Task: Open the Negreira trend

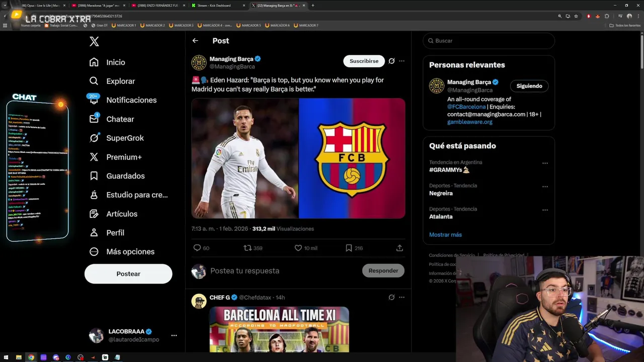Action: 441,194
